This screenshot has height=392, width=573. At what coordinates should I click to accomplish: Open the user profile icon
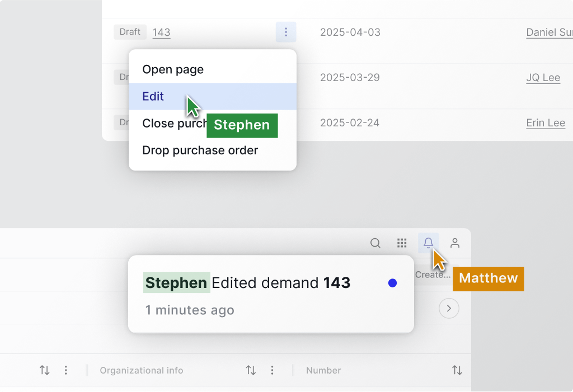[455, 243]
